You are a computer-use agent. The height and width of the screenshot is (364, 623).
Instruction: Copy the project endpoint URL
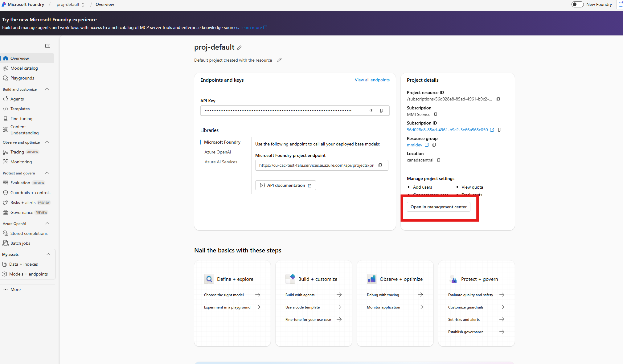coord(380,165)
